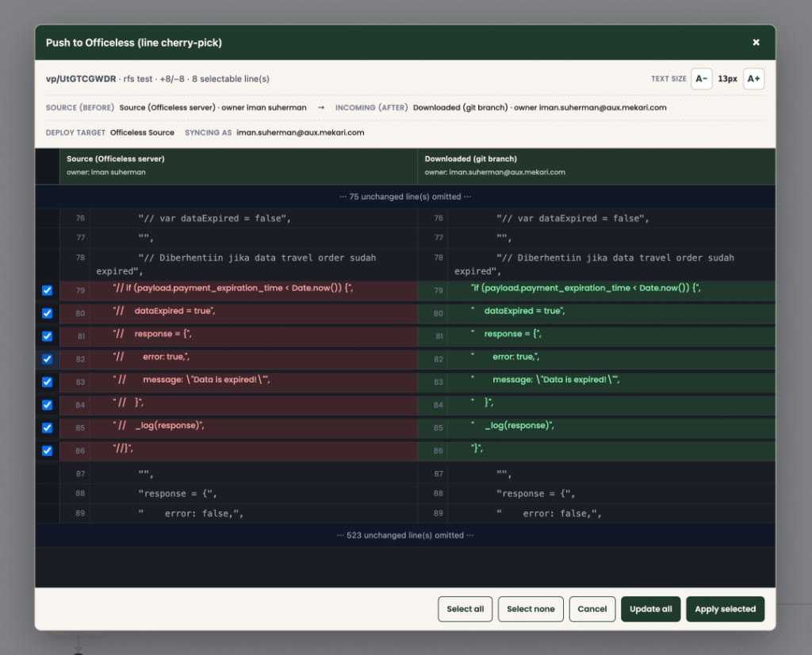
Task: Click Select none button
Action: tap(530, 609)
